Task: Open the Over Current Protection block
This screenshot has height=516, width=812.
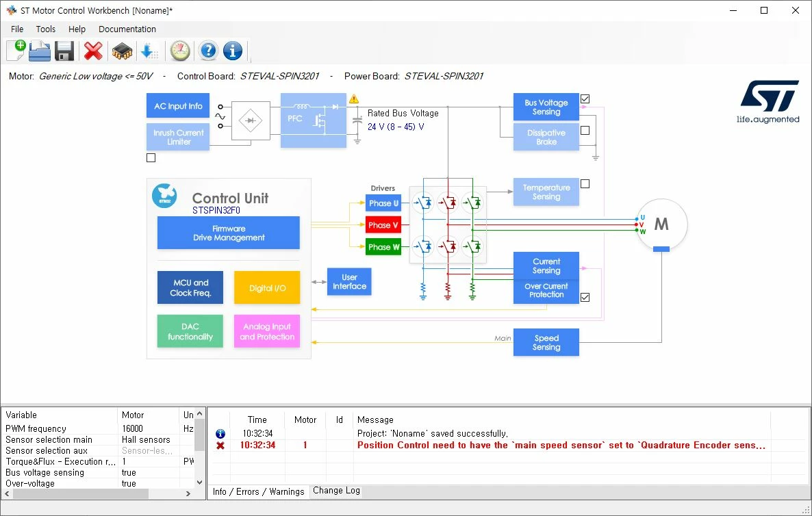Action: click(x=546, y=291)
